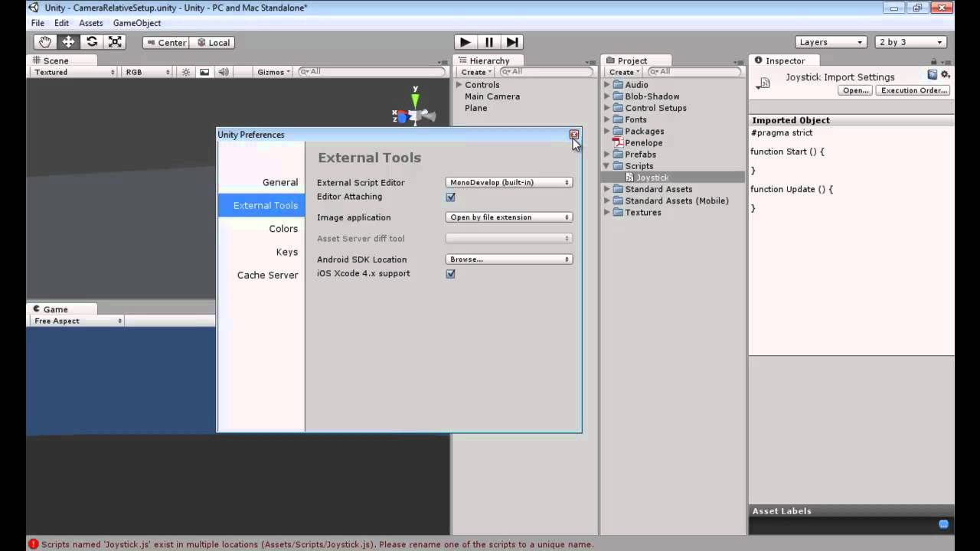
Task: Toggle scene lighting sun icon
Action: click(185, 72)
